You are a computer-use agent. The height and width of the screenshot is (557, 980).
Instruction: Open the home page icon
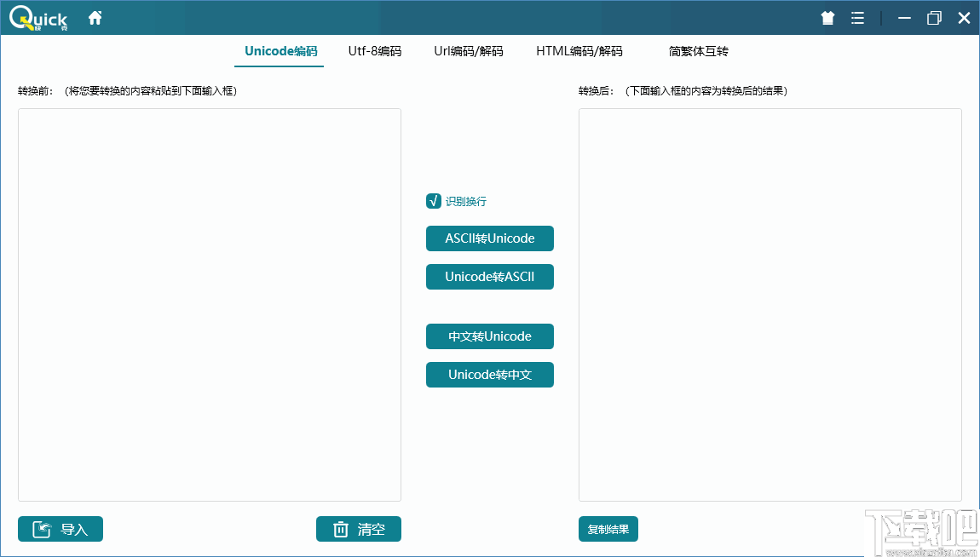[95, 18]
